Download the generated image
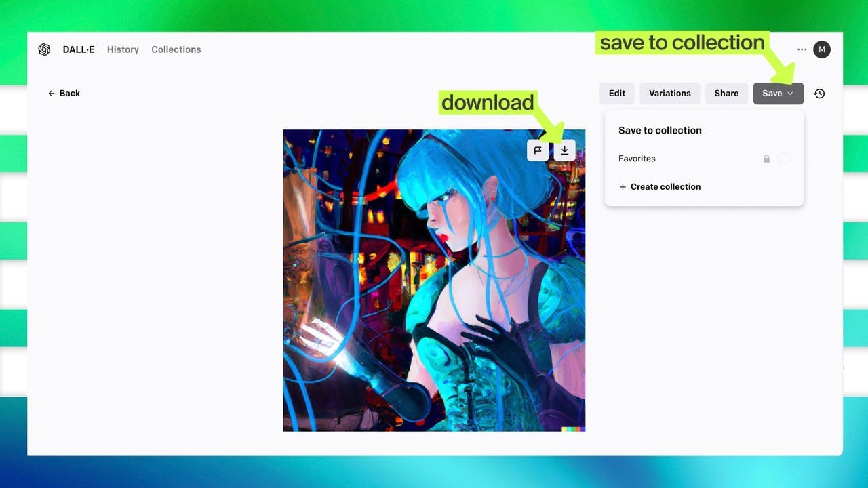Screen dimensions: 868x488 [x=564, y=150]
